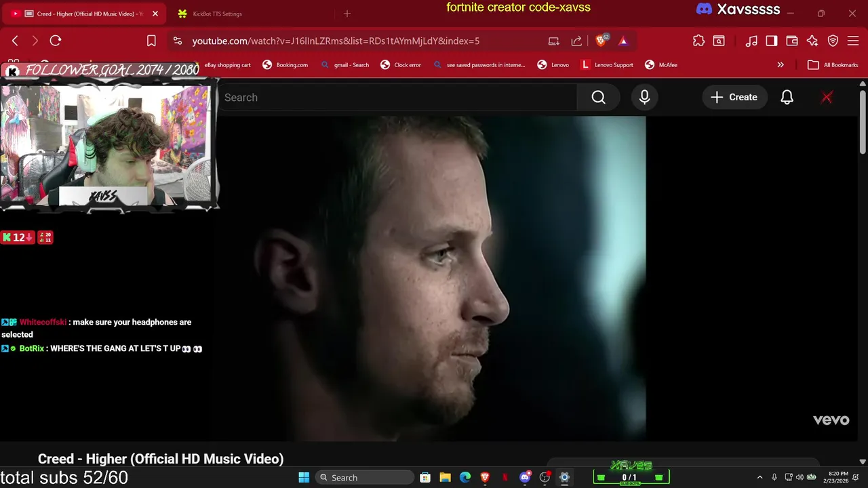The width and height of the screenshot is (868, 488).
Task: Click the Windows taskbar Search box
Action: (365, 477)
